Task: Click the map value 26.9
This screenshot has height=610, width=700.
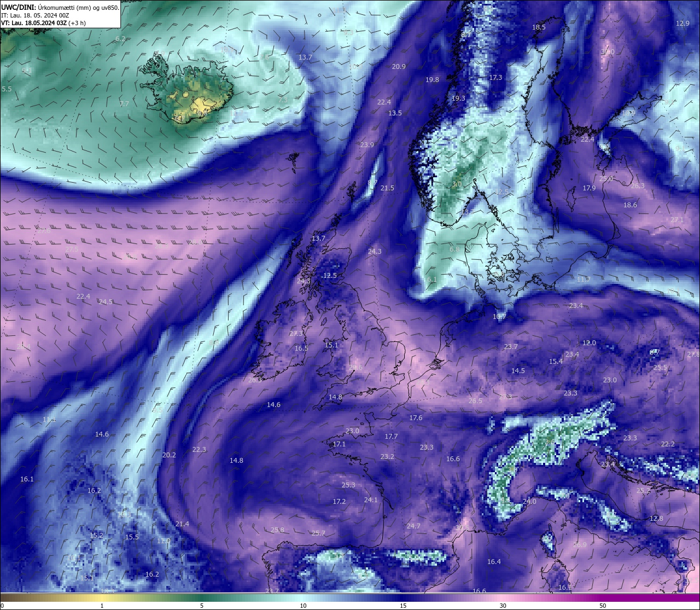Action: pyautogui.click(x=580, y=545)
